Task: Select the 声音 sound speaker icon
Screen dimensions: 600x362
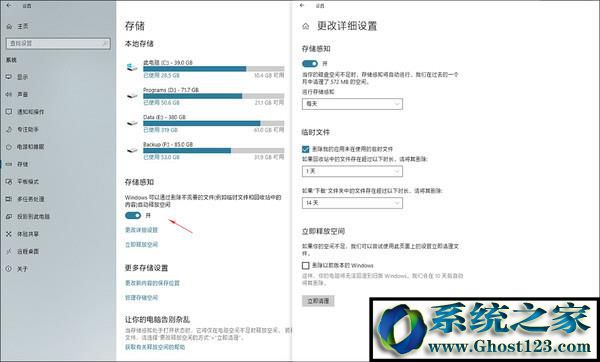Action: pos(9,94)
